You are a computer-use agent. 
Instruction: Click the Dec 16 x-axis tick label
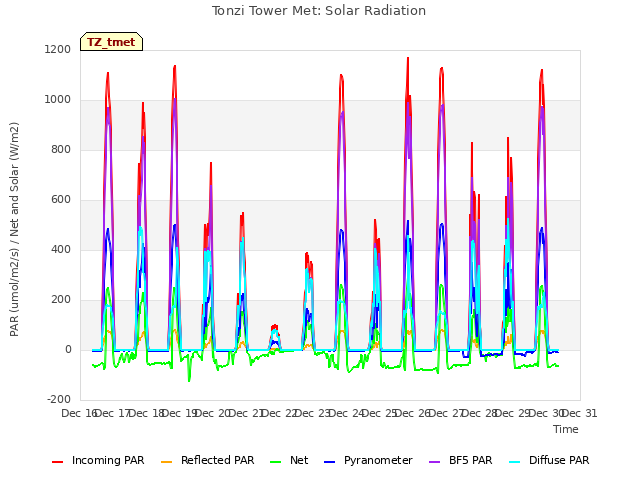pyautogui.click(x=79, y=413)
